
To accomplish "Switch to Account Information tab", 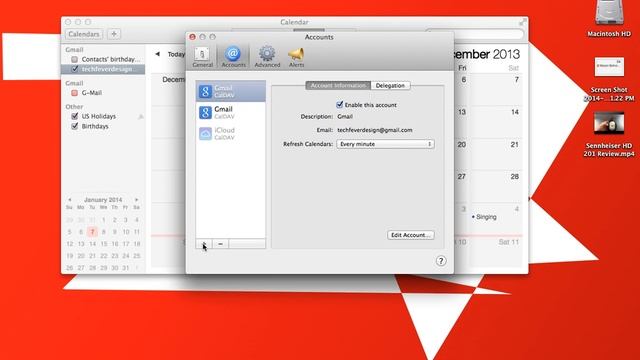I will click(x=338, y=86).
